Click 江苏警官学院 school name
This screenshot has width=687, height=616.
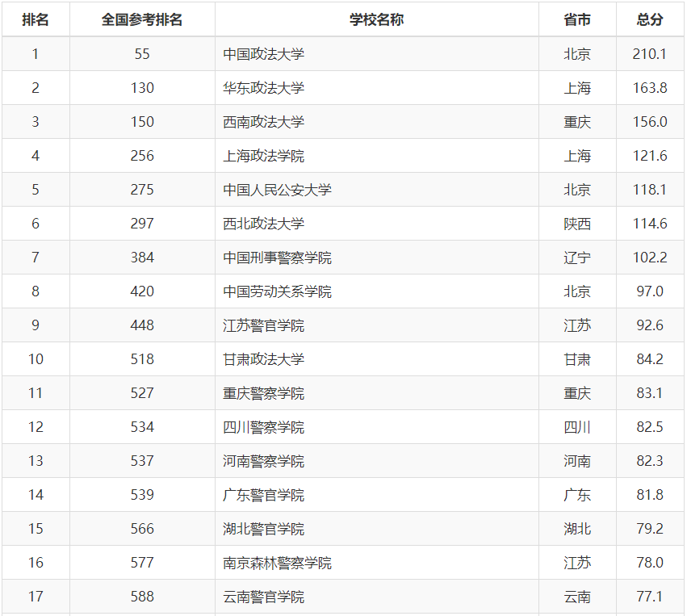pos(264,325)
